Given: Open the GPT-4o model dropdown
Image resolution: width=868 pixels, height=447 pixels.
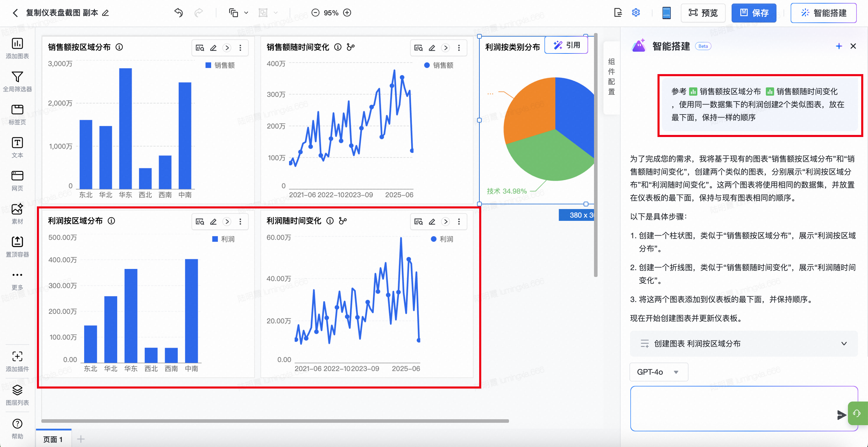Looking at the screenshot, I should 658,372.
